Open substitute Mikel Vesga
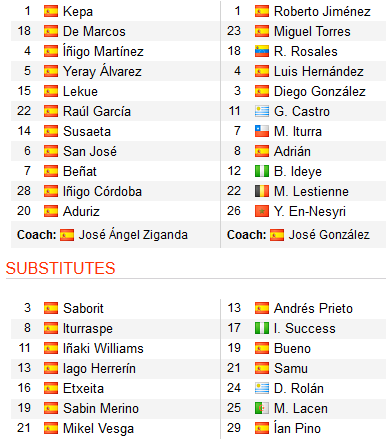 pos(99,428)
